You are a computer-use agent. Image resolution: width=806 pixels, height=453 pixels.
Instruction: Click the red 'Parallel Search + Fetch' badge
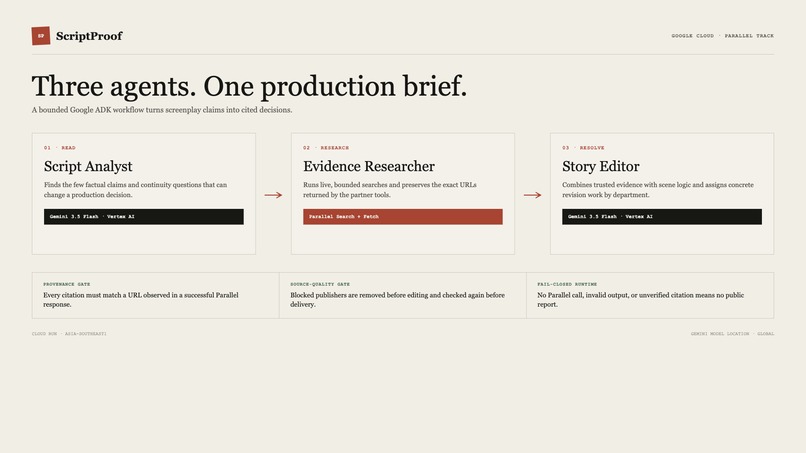(403, 216)
